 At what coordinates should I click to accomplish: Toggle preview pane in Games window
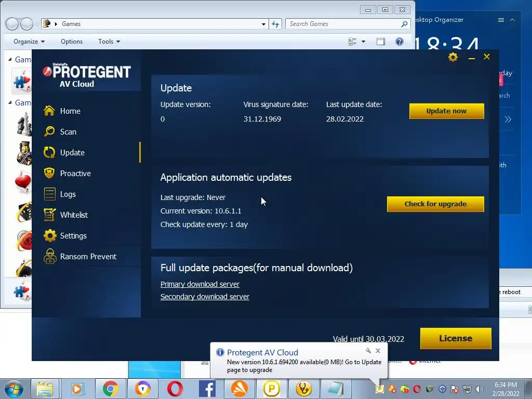tap(381, 42)
